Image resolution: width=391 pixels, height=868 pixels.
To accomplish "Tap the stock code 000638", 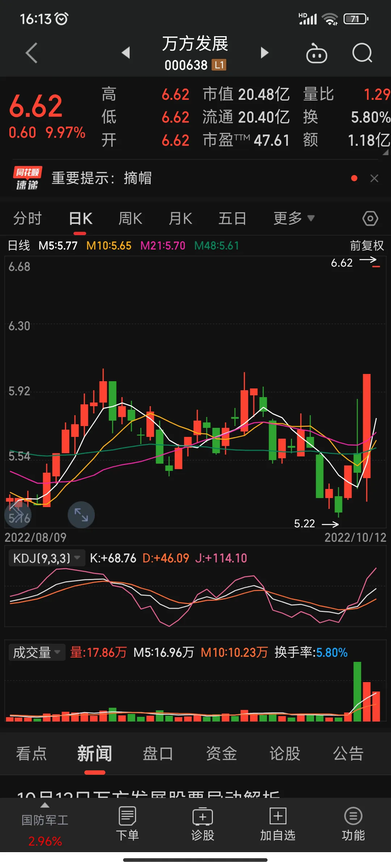I will pyautogui.click(x=186, y=65).
